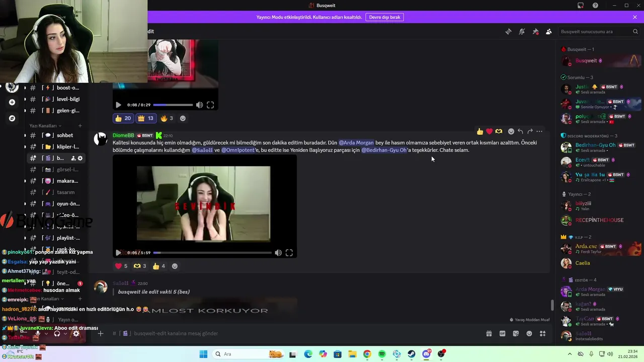Open Steam from the taskbar
This screenshot has height=362, width=644.
pyautogui.click(x=412, y=354)
